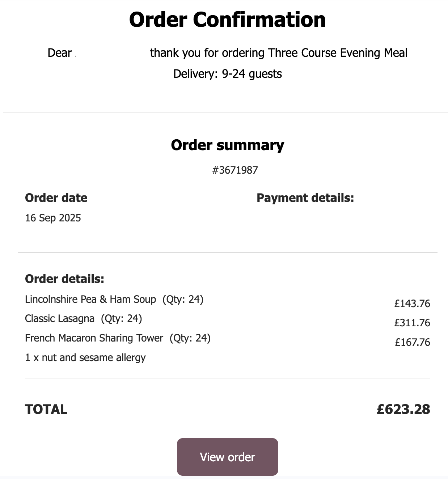Click the £311.76 lasagna price
This screenshot has height=479, width=448.
point(412,323)
